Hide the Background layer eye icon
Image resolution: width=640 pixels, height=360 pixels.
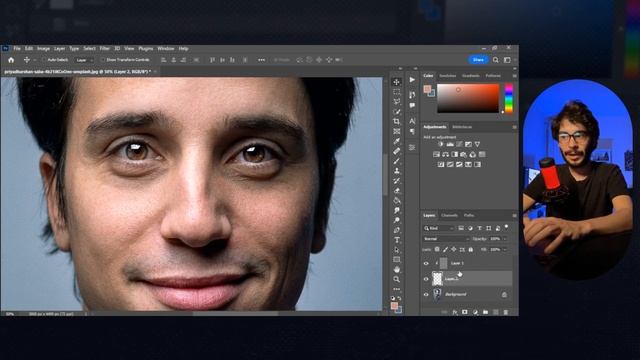(x=426, y=294)
